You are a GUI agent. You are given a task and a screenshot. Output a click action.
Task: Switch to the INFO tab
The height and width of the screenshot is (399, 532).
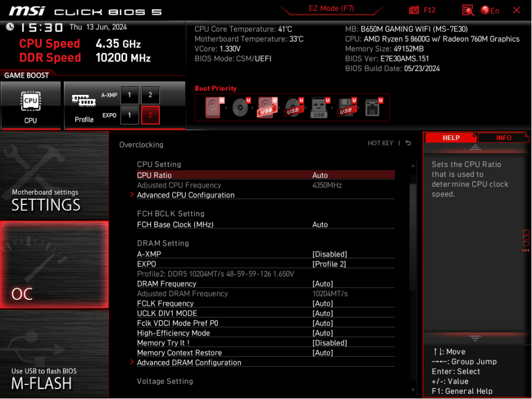pos(503,138)
